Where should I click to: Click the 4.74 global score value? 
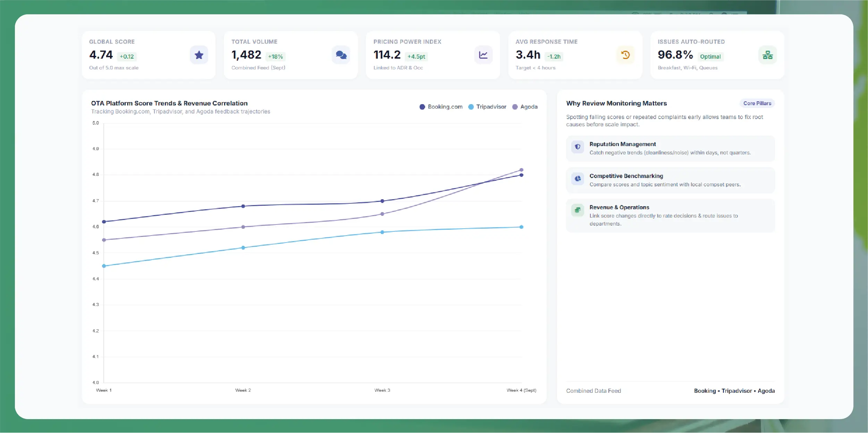101,55
